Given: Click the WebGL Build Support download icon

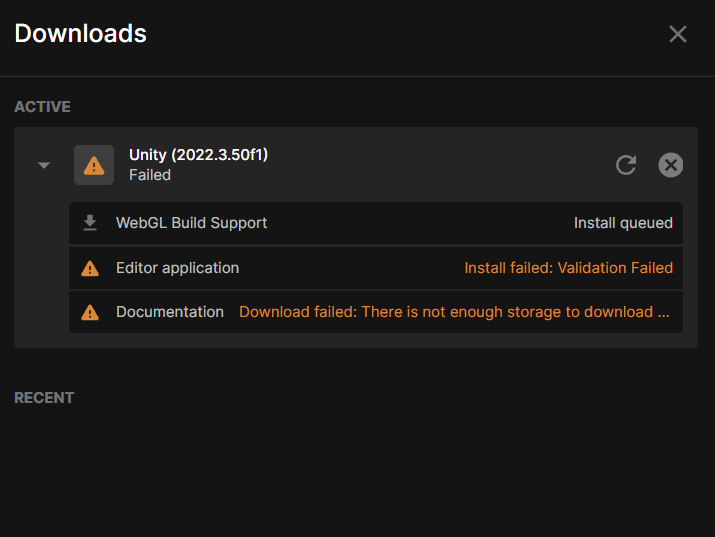Looking at the screenshot, I should (x=90, y=223).
